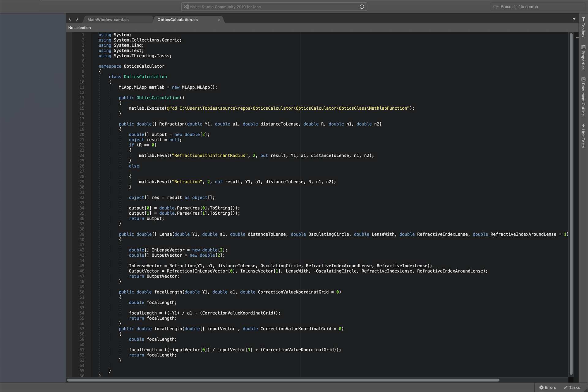The width and height of the screenshot is (588, 392).
Task: Show the Document Outline panel
Action: pos(583,96)
